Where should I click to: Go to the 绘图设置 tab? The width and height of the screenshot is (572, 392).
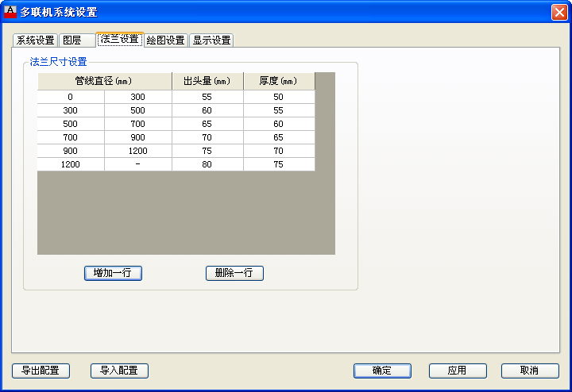pos(165,40)
